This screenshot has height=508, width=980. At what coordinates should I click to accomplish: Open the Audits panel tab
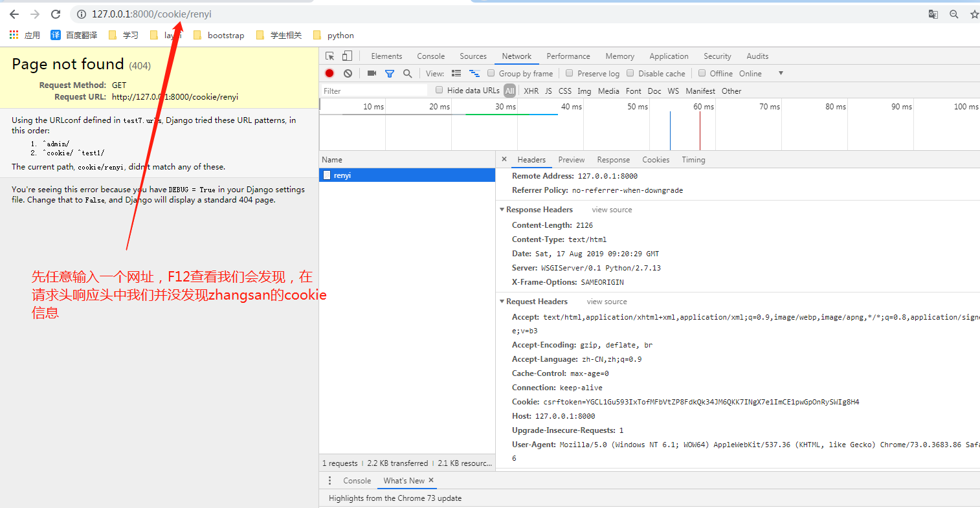coord(757,56)
